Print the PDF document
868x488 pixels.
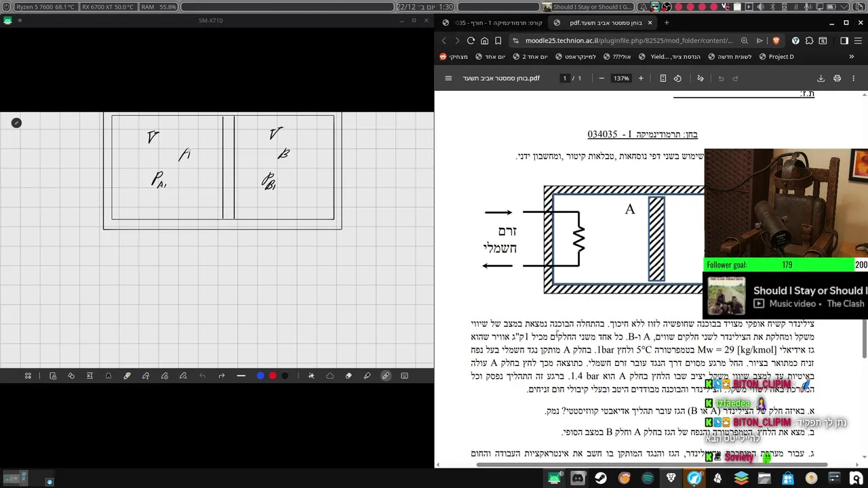pyautogui.click(x=837, y=79)
